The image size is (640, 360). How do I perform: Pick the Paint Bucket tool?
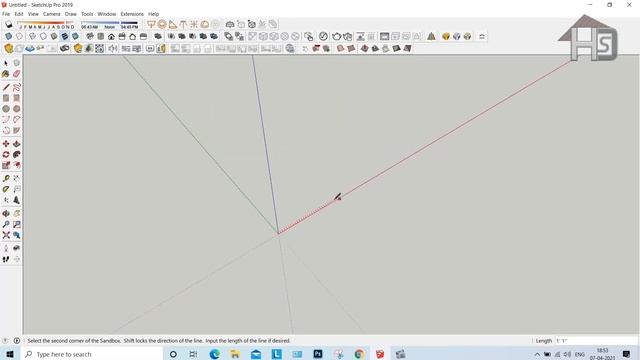(x=6, y=74)
